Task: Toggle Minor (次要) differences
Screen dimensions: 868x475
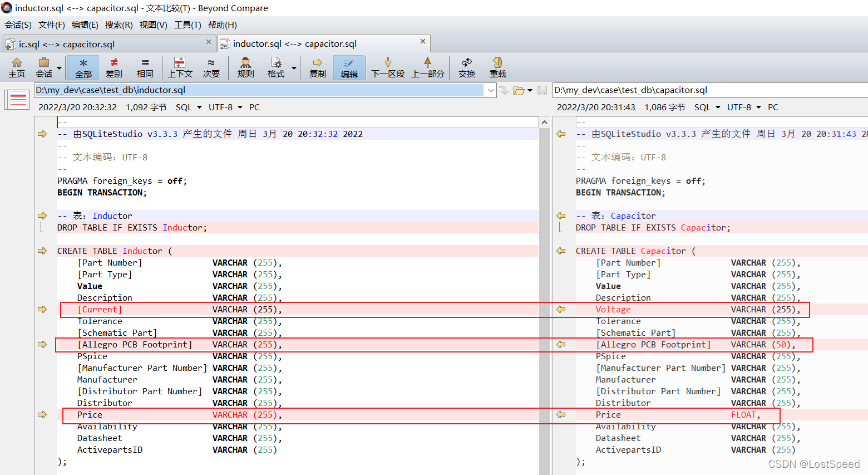Action: [x=211, y=67]
